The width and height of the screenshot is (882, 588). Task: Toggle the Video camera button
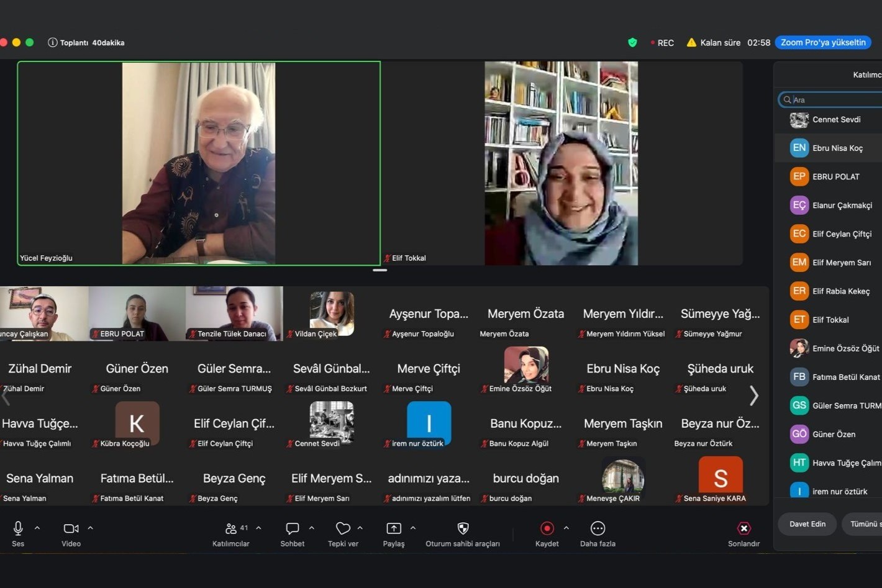coord(71,528)
